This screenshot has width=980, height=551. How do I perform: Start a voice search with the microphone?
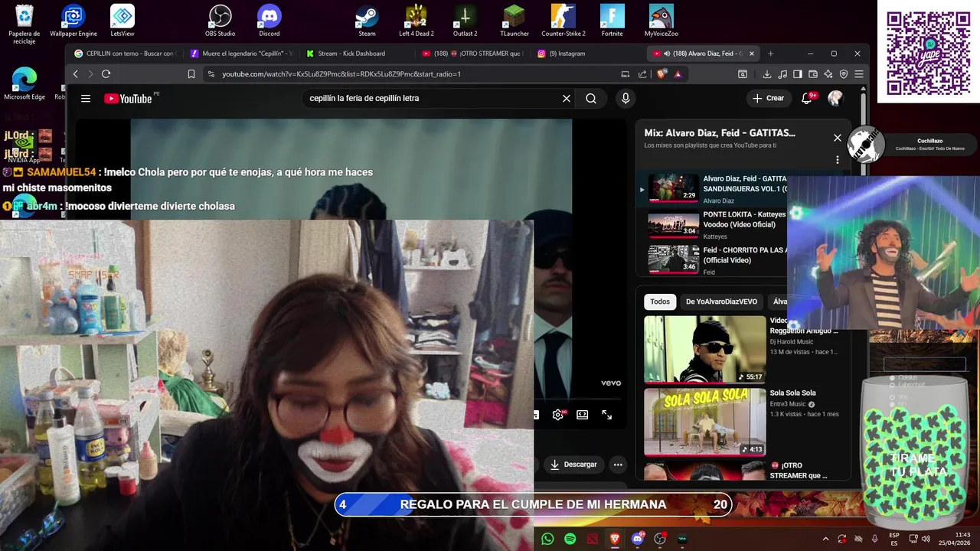(626, 99)
